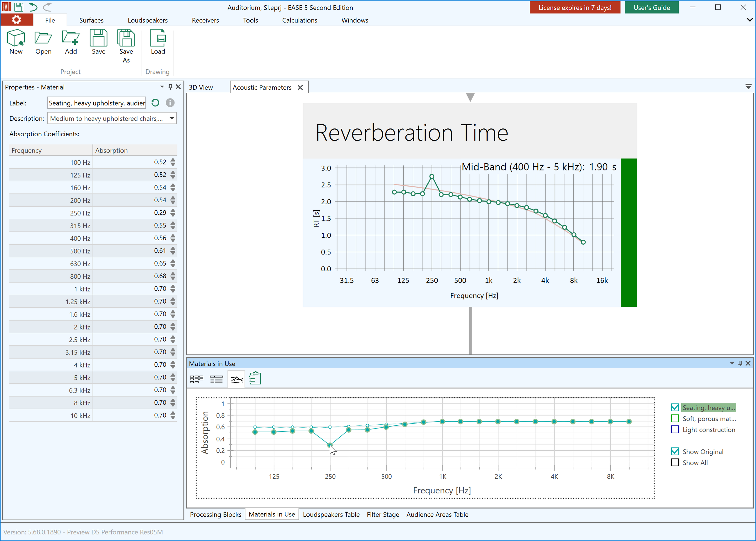Open material info icon beside label
This screenshot has width=756, height=541.
pos(170,103)
